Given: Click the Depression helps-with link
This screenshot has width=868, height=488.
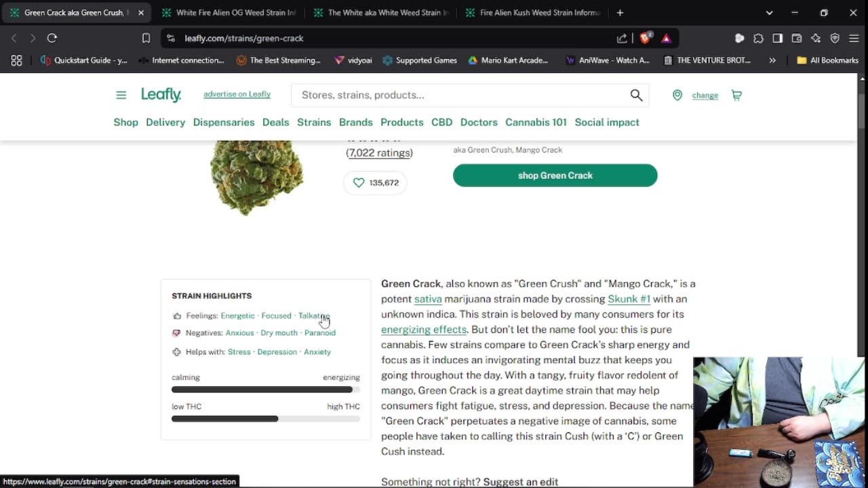Looking at the screenshot, I should point(277,352).
